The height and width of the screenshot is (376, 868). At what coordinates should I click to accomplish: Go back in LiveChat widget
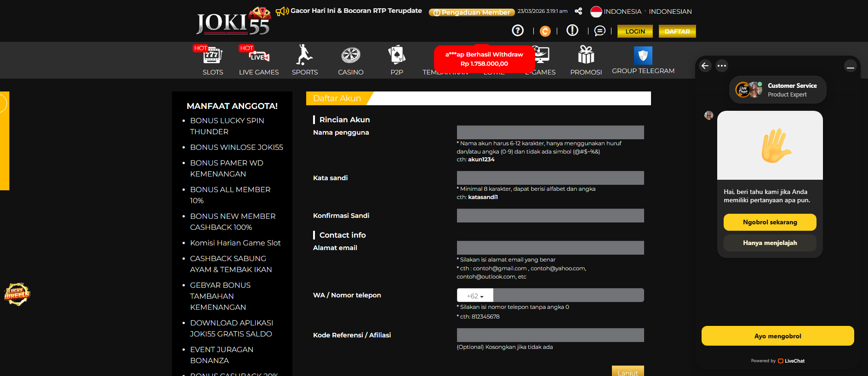[705, 66]
